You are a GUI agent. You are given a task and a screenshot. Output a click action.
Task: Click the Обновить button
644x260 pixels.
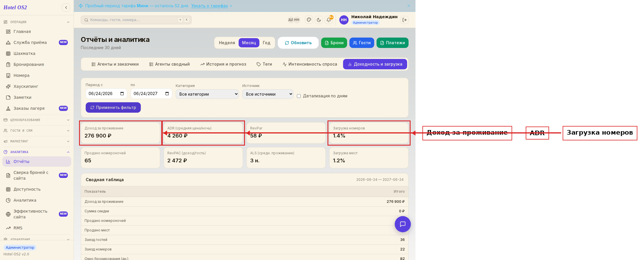(298, 43)
